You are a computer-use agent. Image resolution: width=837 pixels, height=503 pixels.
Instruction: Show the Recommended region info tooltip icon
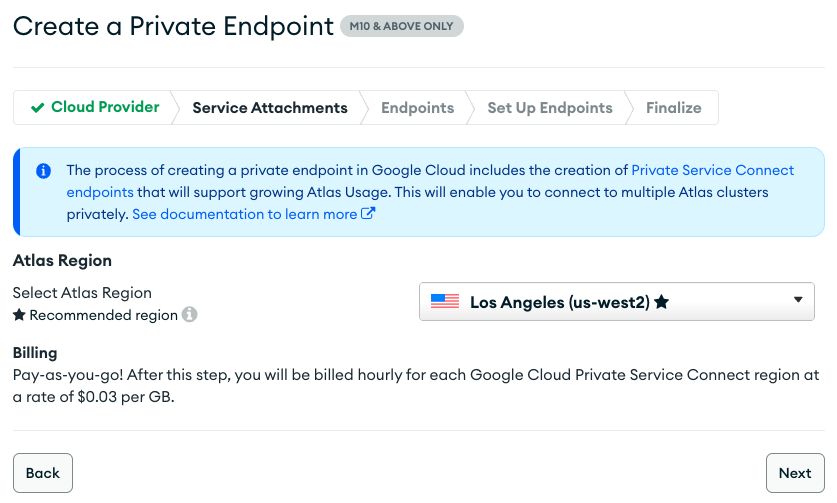pyautogui.click(x=189, y=315)
